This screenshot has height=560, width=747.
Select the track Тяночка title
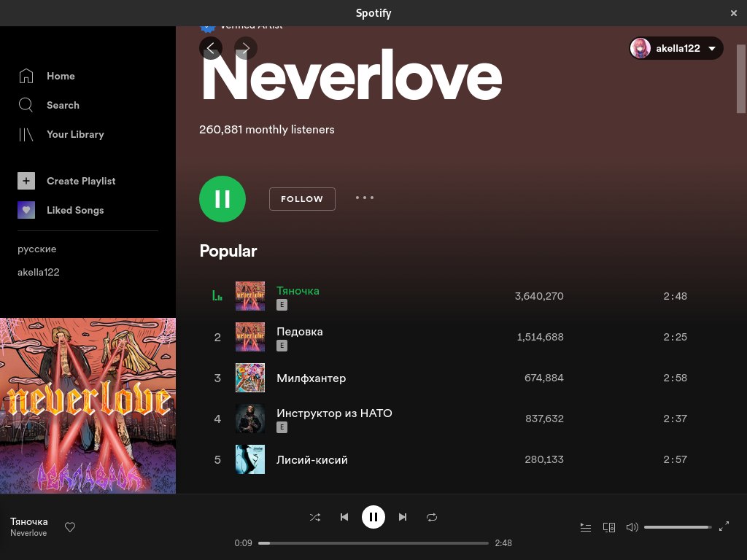point(298,290)
